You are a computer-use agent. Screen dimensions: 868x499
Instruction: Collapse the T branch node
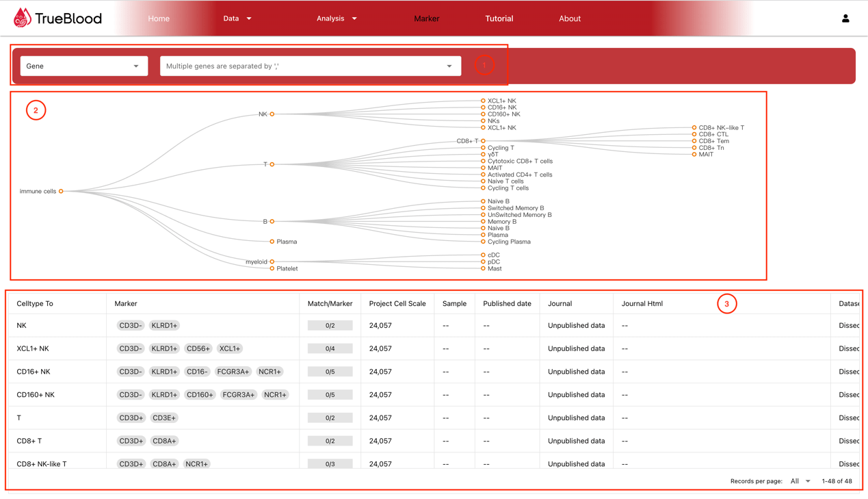pyautogui.click(x=272, y=164)
